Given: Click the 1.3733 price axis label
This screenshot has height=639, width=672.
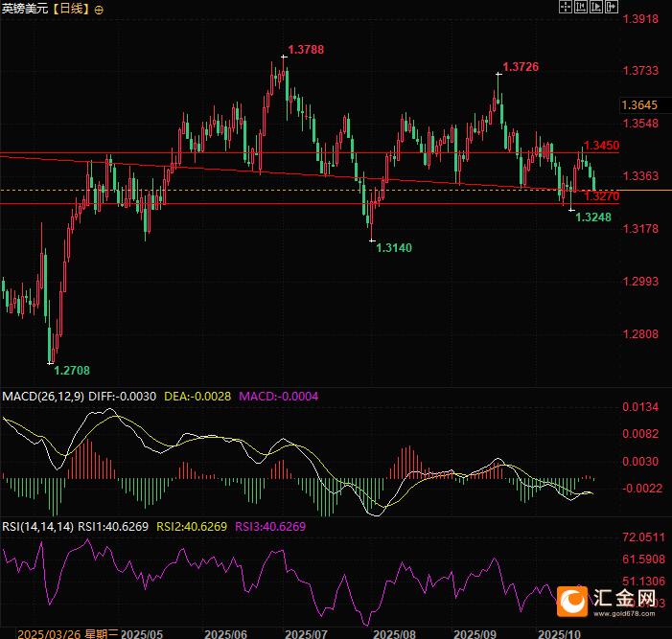Looking at the screenshot, I should coord(640,71).
